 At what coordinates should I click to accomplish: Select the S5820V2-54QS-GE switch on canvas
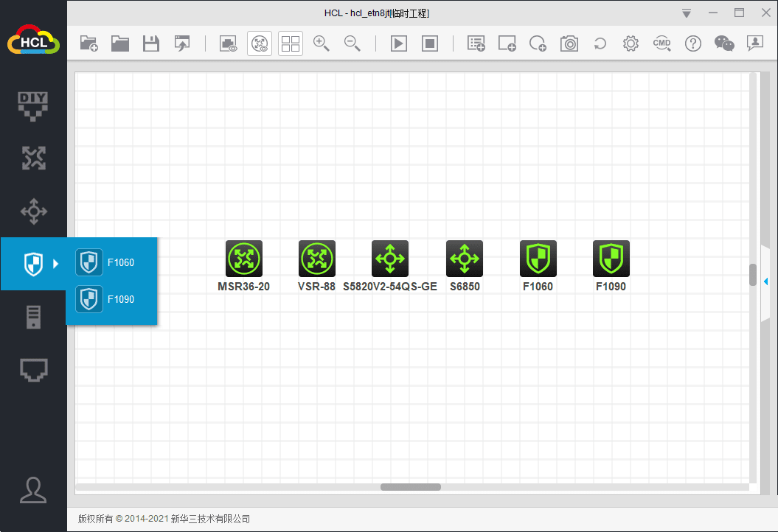point(390,259)
